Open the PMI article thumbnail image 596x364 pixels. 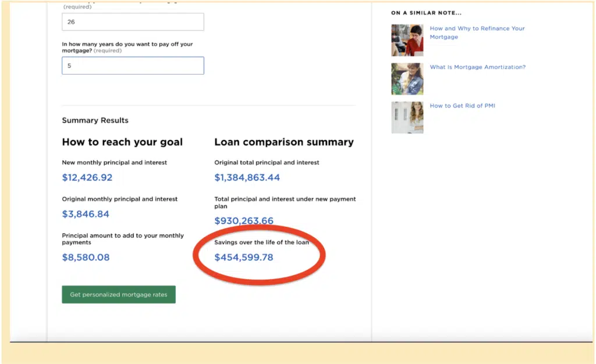pos(407,117)
